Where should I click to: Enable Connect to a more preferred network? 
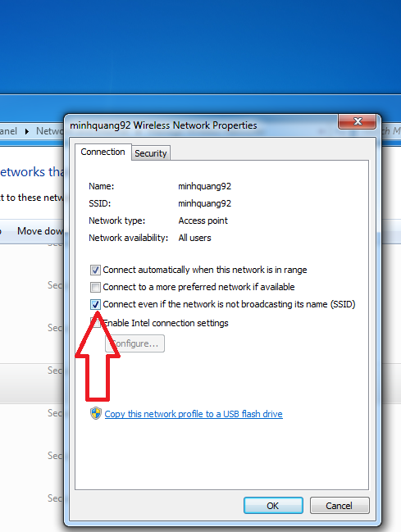(x=95, y=287)
